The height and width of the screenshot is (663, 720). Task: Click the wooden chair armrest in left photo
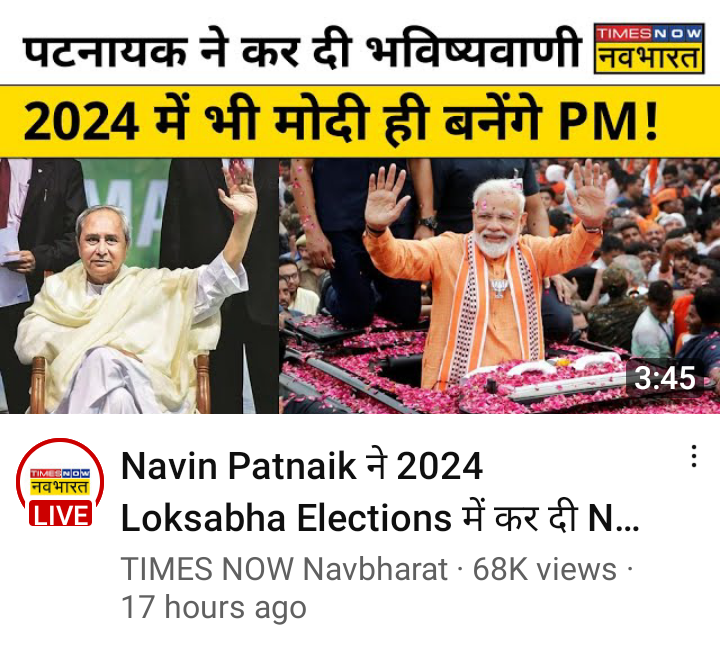click(x=38, y=383)
